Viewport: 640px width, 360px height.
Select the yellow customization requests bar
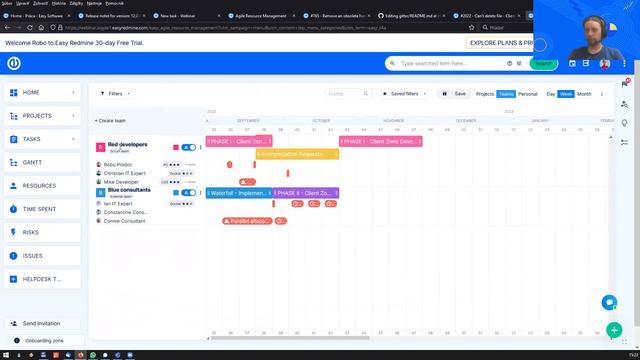click(297, 154)
